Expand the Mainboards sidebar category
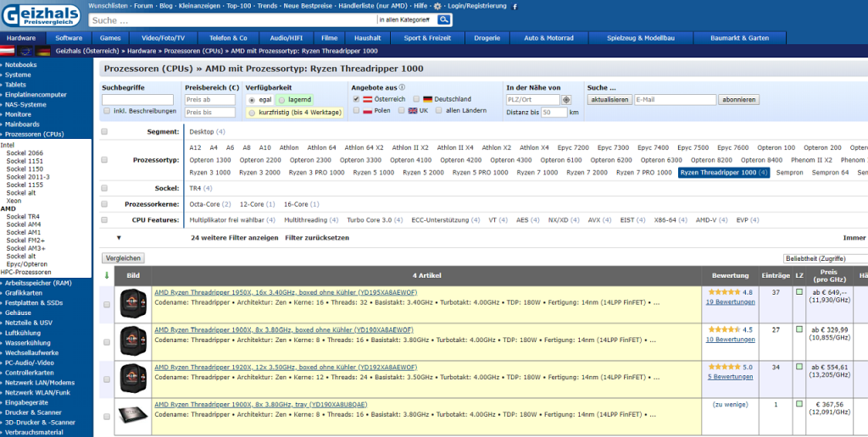The width and height of the screenshot is (868, 437). click(x=22, y=124)
